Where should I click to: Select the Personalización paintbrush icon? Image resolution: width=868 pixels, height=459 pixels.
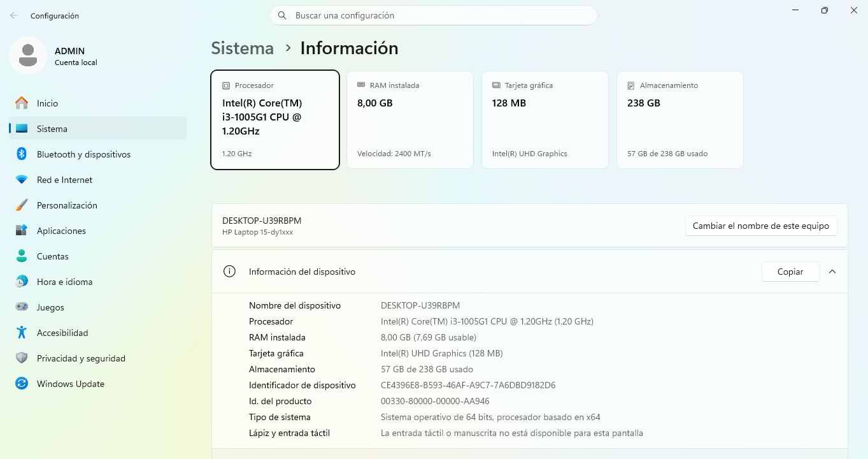22,205
